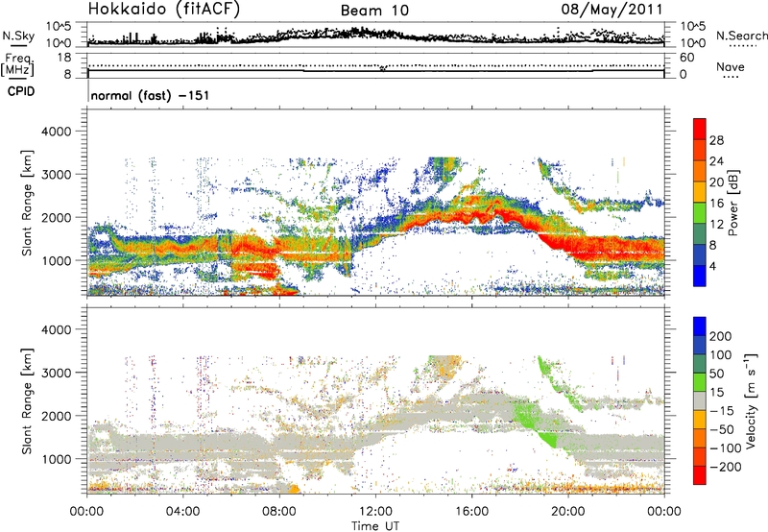Click the "16:00" time tick label
The width and height of the screenshot is (768, 532).
click(471, 512)
